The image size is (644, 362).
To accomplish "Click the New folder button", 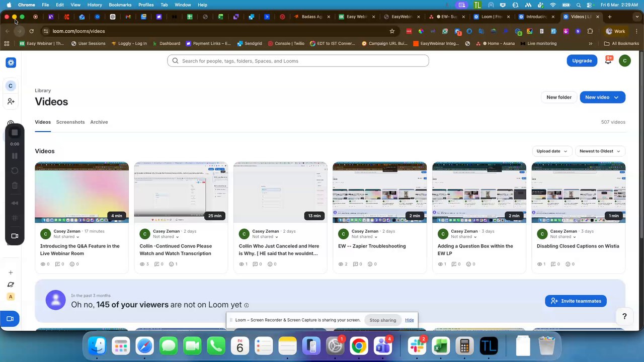I will pyautogui.click(x=559, y=97).
